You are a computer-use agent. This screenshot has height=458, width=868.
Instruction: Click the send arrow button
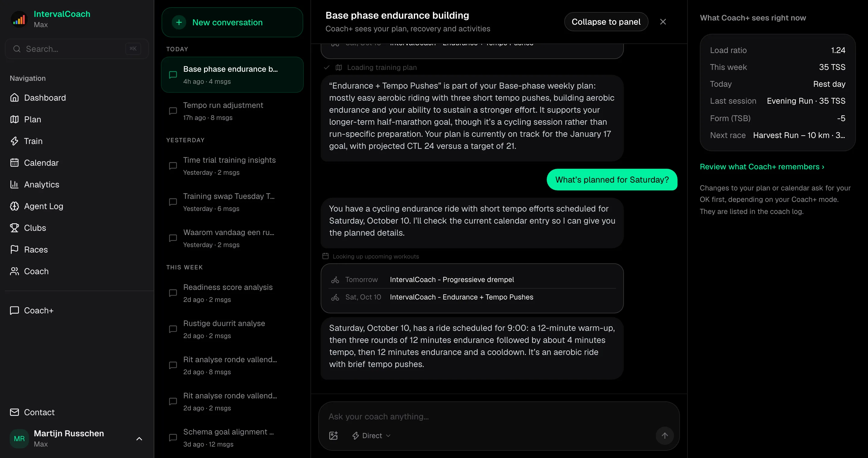pyautogui.click(x=665, y=435)
